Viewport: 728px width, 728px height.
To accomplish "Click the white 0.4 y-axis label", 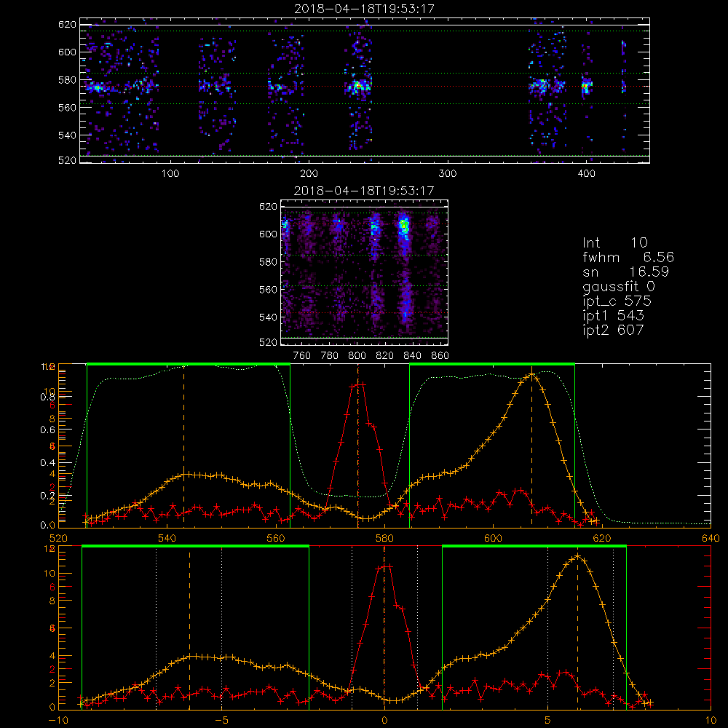I will [47, 463].
